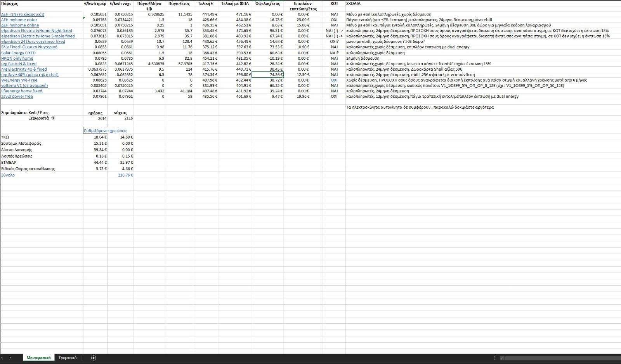This screenshot has width=621, height=364.
Task: Select the Λοιπές Χρεώσεις label cell
Action: (x=42, y=156)
